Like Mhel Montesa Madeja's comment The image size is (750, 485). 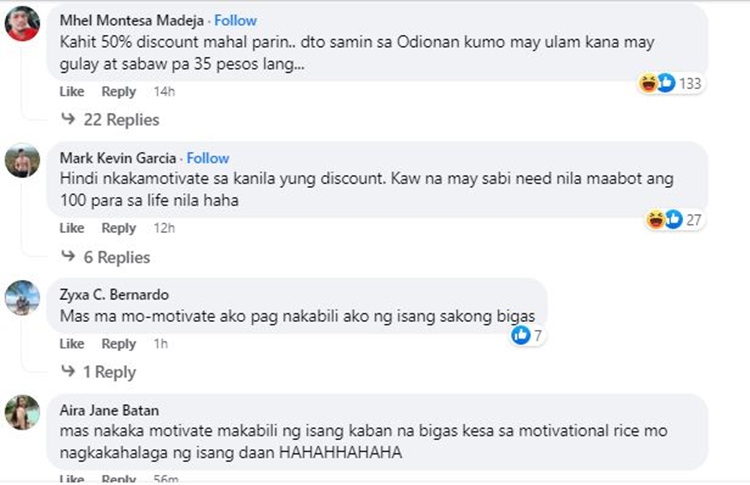[x=72, y=92]
